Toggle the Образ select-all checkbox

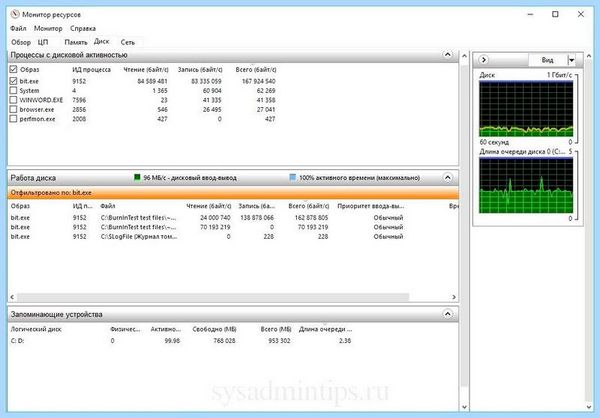click(13, 69)
